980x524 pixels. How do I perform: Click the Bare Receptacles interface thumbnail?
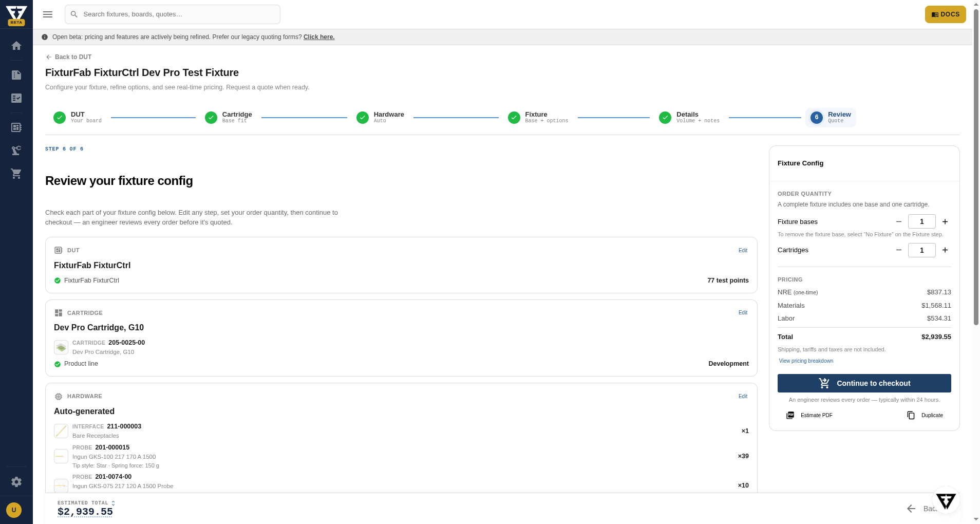61,431
